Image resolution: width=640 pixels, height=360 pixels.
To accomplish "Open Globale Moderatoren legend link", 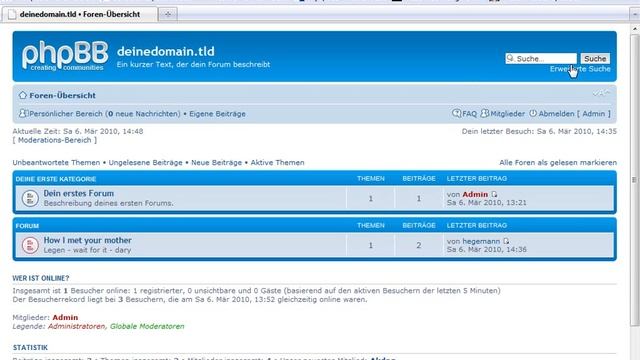I will pos(147,326).
